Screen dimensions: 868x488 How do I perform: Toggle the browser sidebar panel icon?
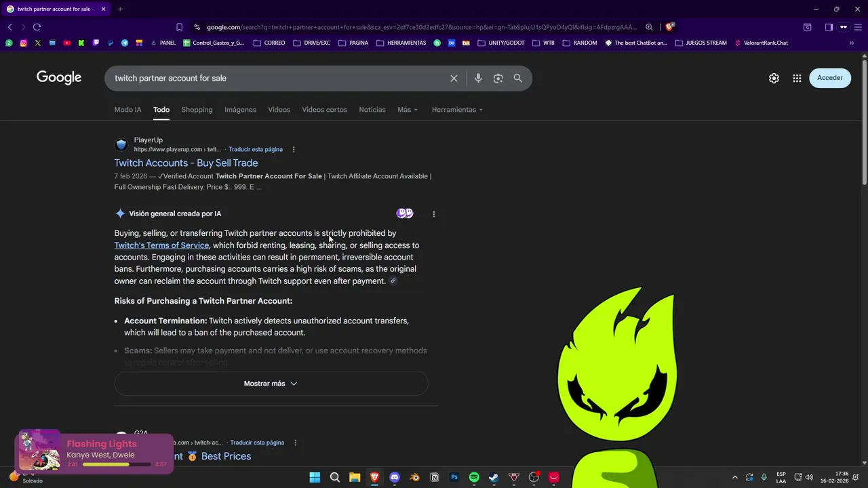pos(829,27)
